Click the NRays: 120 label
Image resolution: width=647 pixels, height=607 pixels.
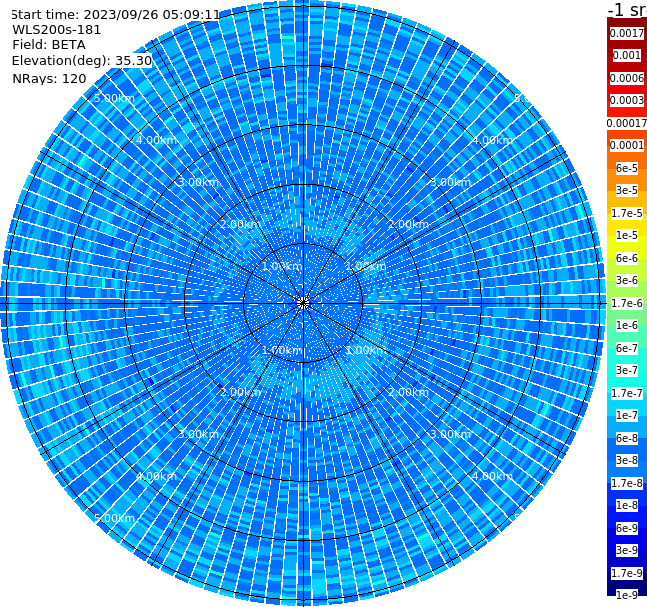coord(49,78)
